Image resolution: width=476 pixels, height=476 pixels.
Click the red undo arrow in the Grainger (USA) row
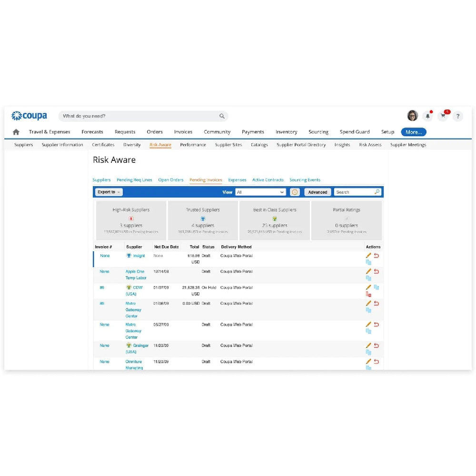click(x=377, y=346)
